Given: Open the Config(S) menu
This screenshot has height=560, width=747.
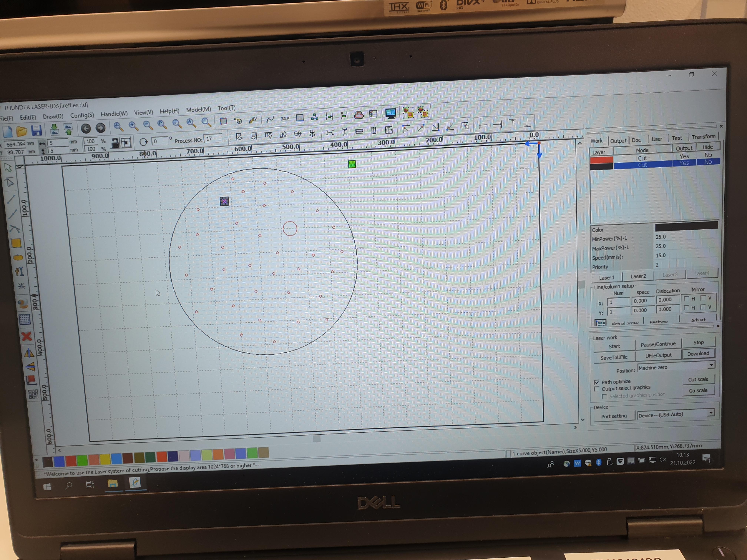Looking at the screenshot, I should pyautogui.click(x=82, y=115).
